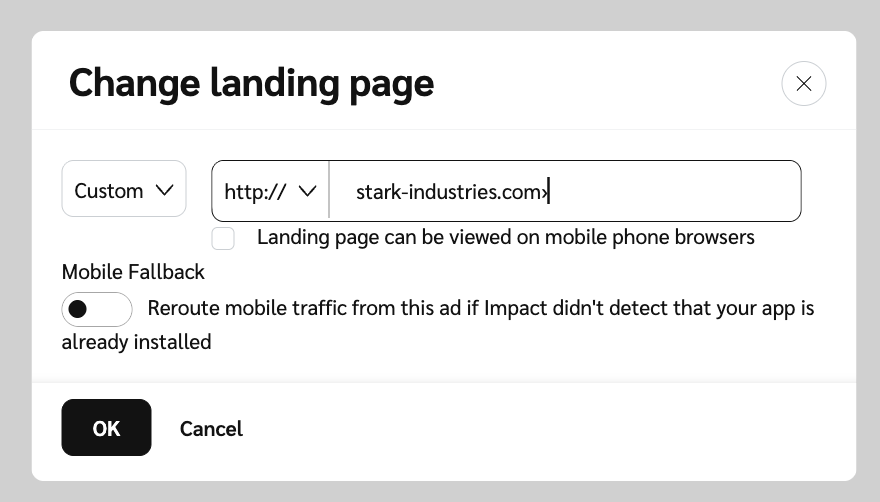The image size is (880, 502).
Task: Open the Custom landing page type dropdown
Action: click(124, 189)
